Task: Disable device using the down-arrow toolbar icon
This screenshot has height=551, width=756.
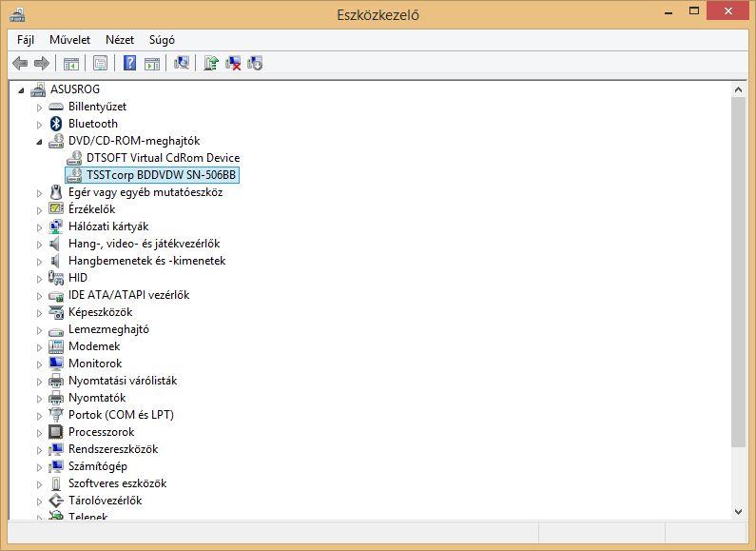Action: coord(255,63)
